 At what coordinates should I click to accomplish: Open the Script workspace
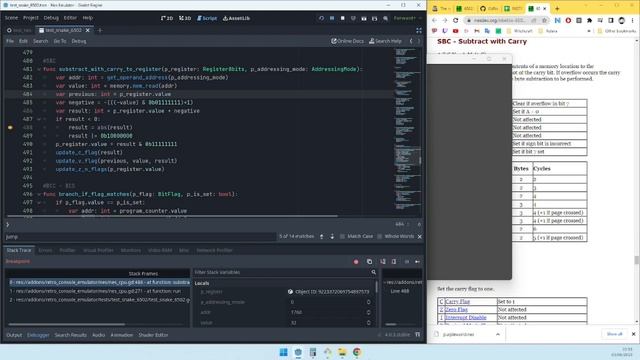coord(207,18)
